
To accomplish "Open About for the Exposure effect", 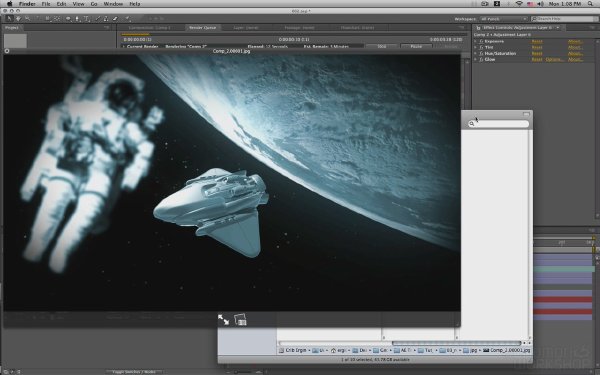I will click(575, 41).
